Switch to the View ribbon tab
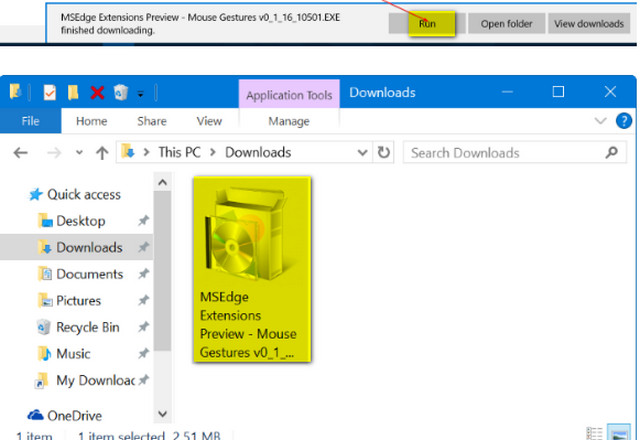This screenshot has height=440, width=640. (209, 121)
